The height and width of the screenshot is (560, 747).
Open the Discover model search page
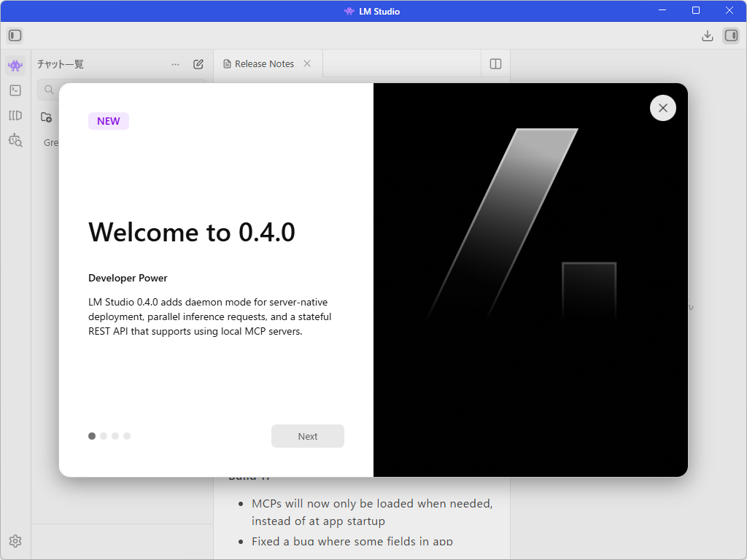click(x=15, y=140)
